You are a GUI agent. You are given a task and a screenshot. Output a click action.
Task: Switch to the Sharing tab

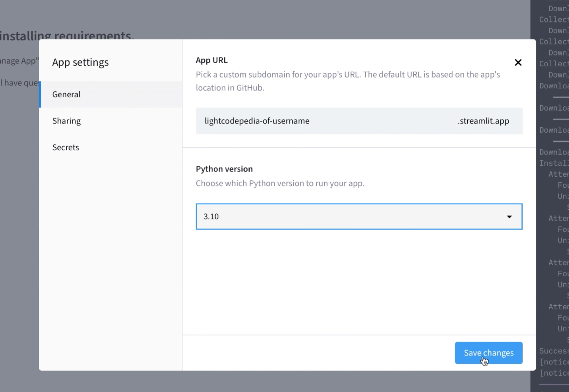(66, 121)
